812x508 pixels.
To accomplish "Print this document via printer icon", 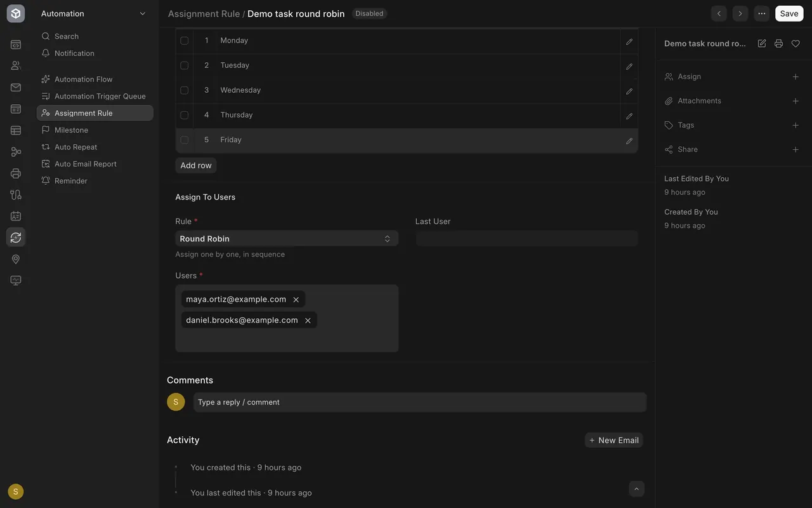I will [x=778, y=44].
